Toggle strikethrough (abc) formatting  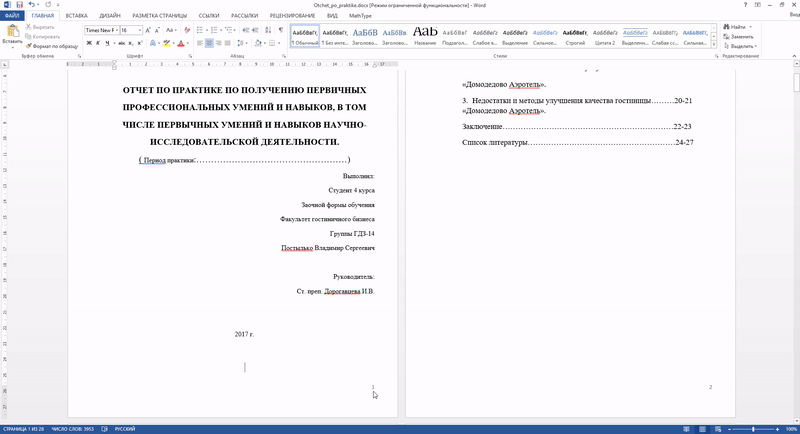point(122,43)
